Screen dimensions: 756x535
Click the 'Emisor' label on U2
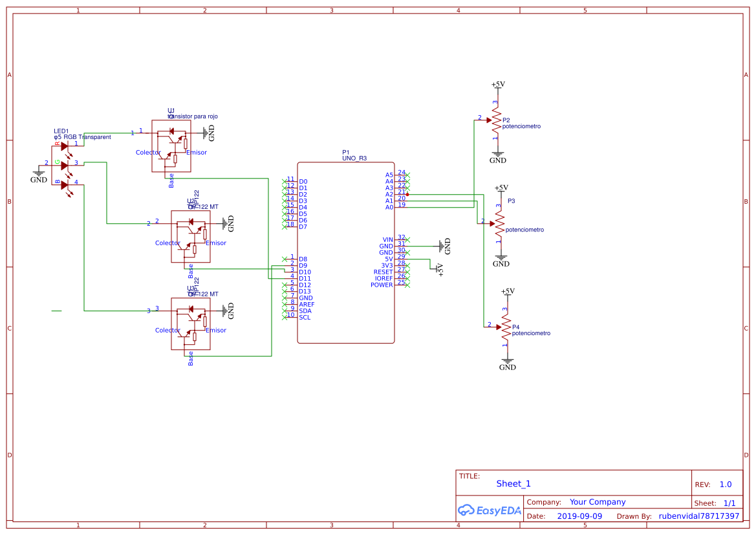click(x=216, y=243)
